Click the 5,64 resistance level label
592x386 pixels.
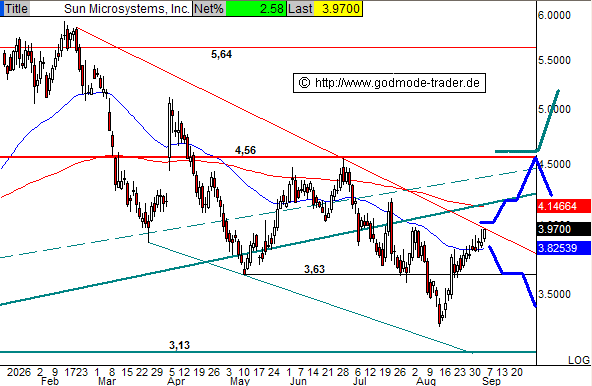point(221,54)
